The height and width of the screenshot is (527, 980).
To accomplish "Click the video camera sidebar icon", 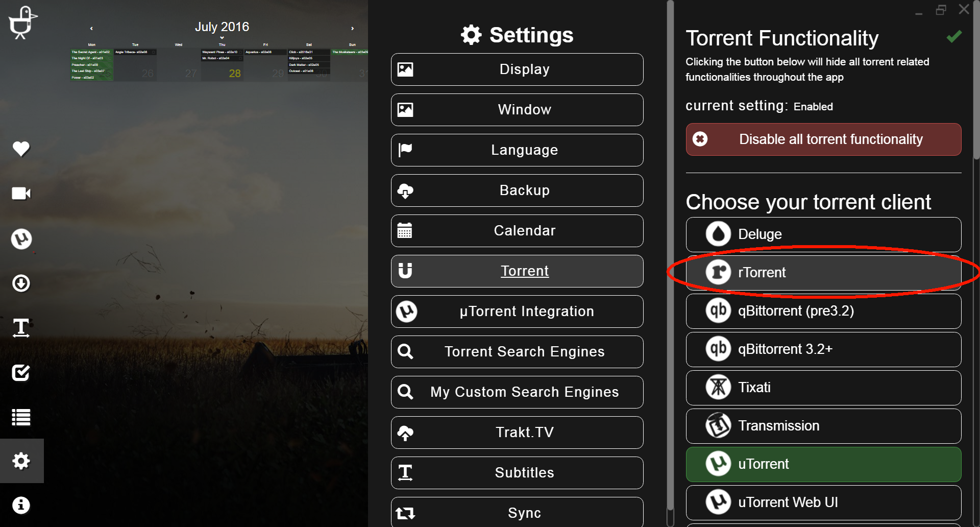I will click(21, 194).
